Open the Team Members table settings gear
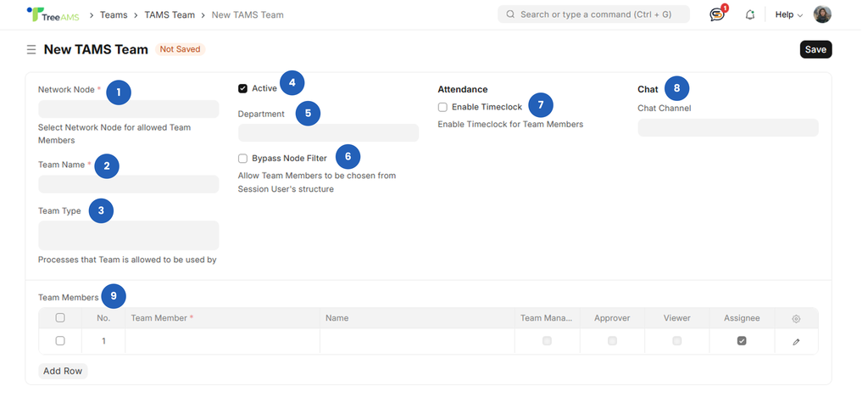The height and width of the screenshot is (403, 868). [795, 318]
